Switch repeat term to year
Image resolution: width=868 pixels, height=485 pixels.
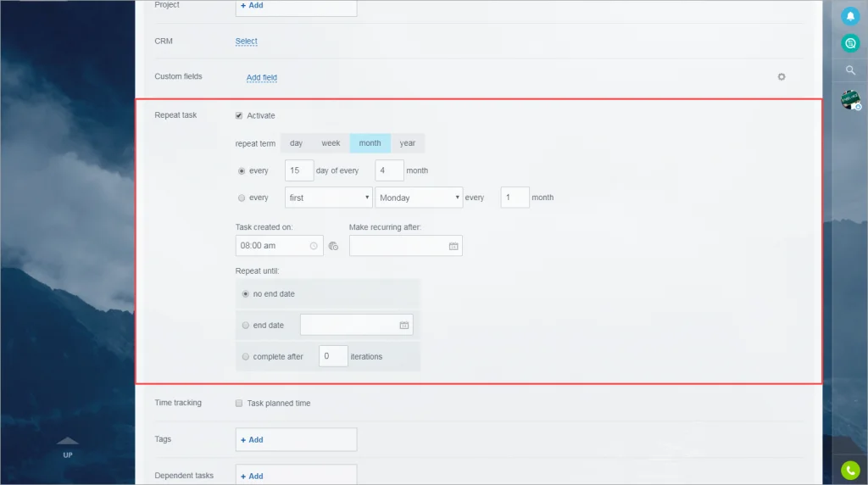408,143
